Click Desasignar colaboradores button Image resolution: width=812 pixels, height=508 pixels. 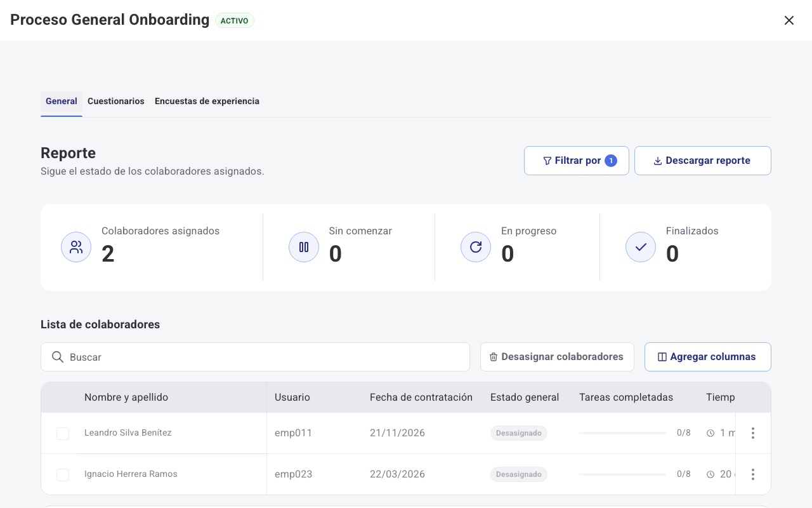[557, 357]
